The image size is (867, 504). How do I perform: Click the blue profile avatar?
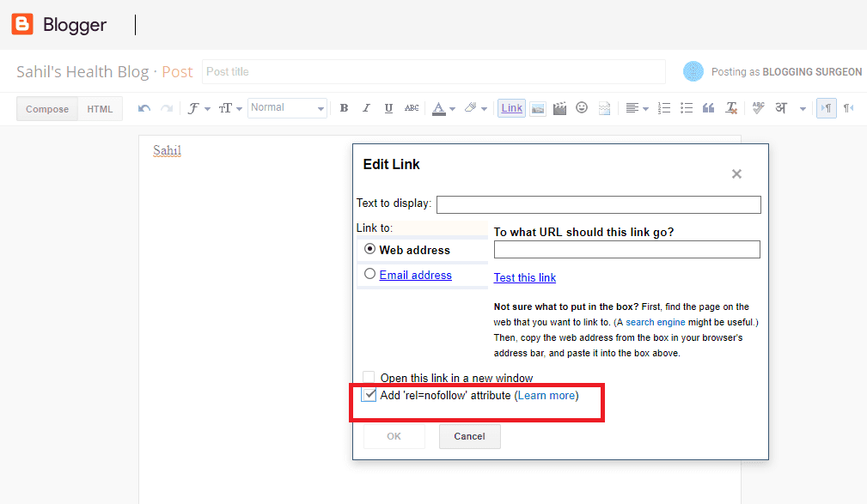693,71
